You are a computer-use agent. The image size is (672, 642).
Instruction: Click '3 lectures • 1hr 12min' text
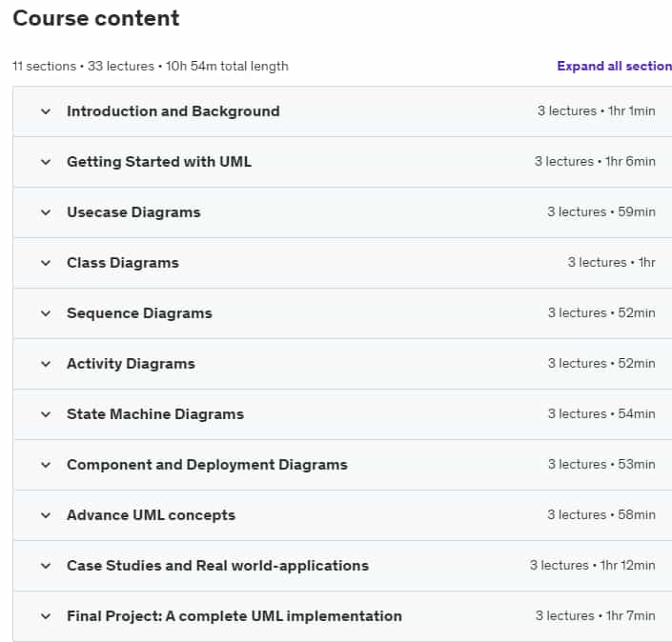[592, 566]
